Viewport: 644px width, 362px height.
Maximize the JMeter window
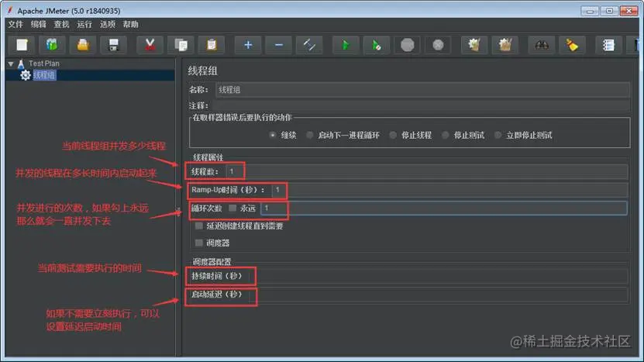pos(609,11)
